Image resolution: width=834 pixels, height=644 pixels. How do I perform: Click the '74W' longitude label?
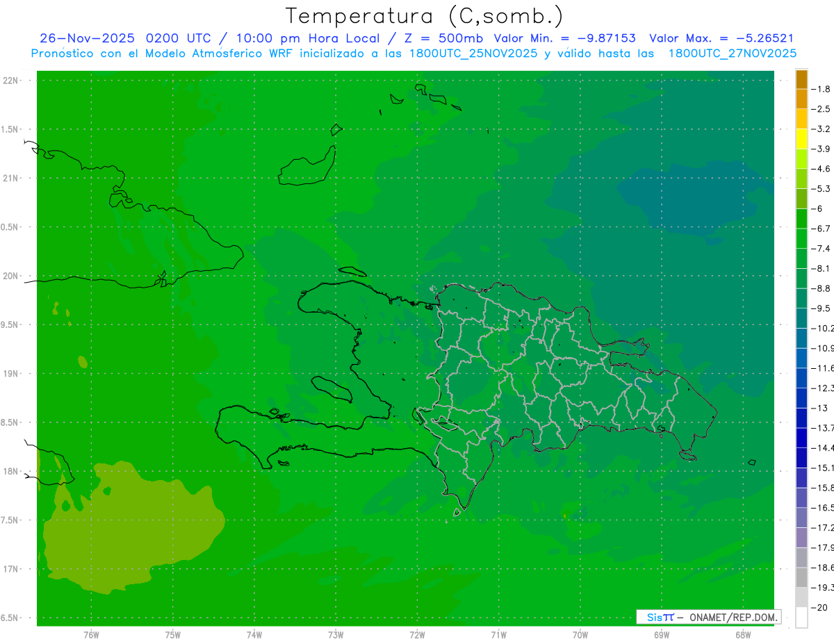coord(254,635)
